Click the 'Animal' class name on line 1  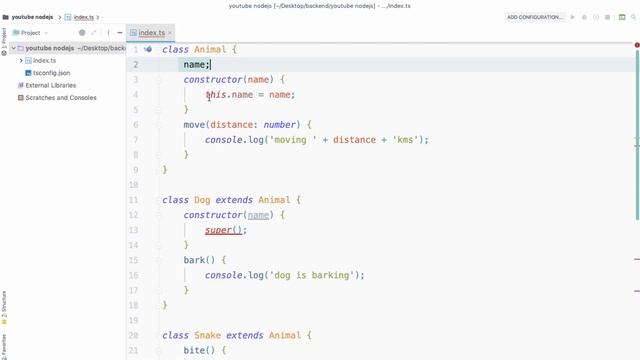tap(210, 49)
